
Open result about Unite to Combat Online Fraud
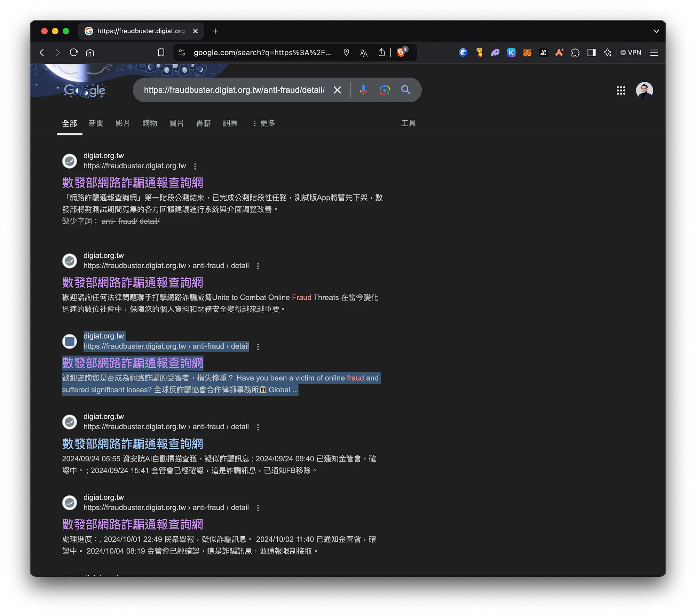[x=133, y=282]
